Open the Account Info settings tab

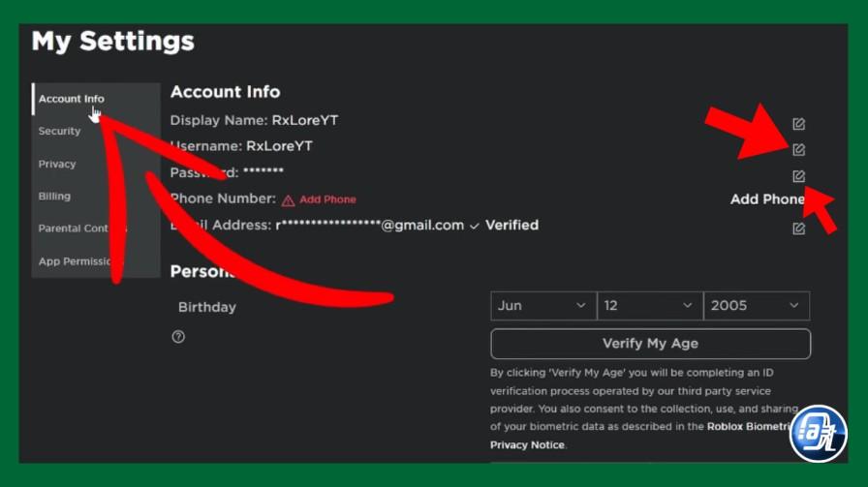point(96,99)
